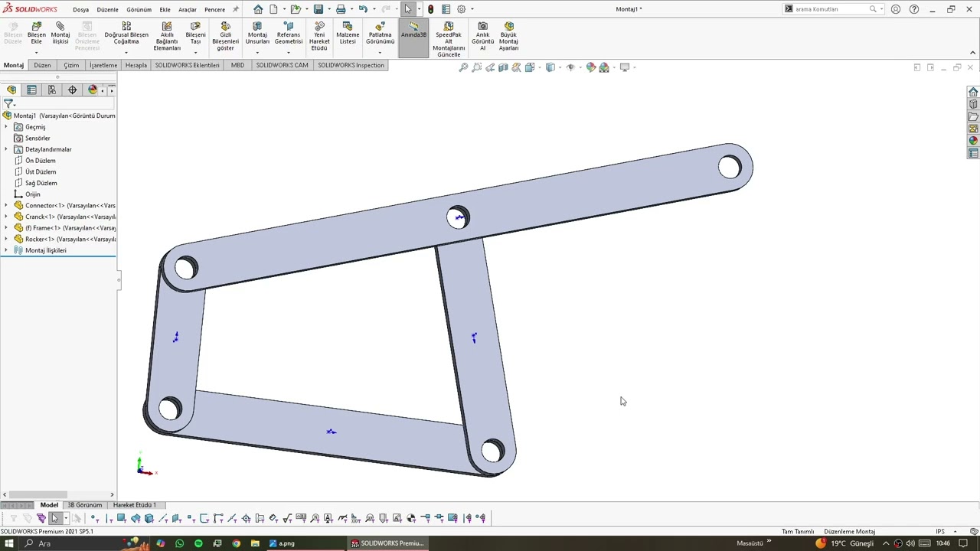Select Doğrusal Bileşen Çoğaltma pattern tool

pos(126,34)
